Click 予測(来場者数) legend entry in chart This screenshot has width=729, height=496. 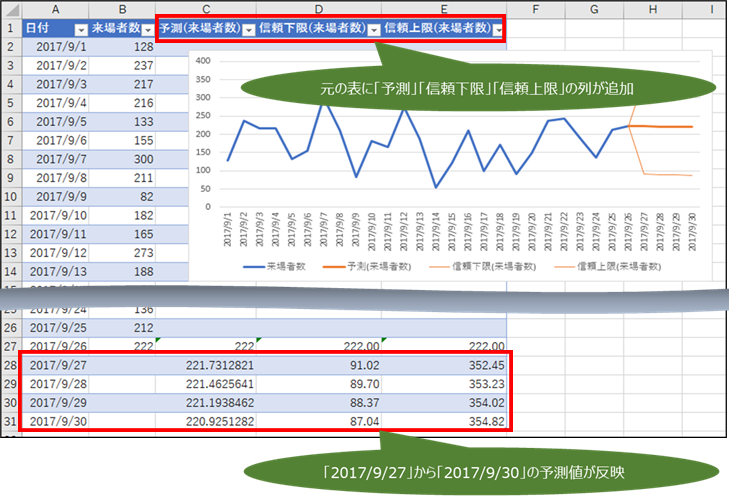[367, 266]
